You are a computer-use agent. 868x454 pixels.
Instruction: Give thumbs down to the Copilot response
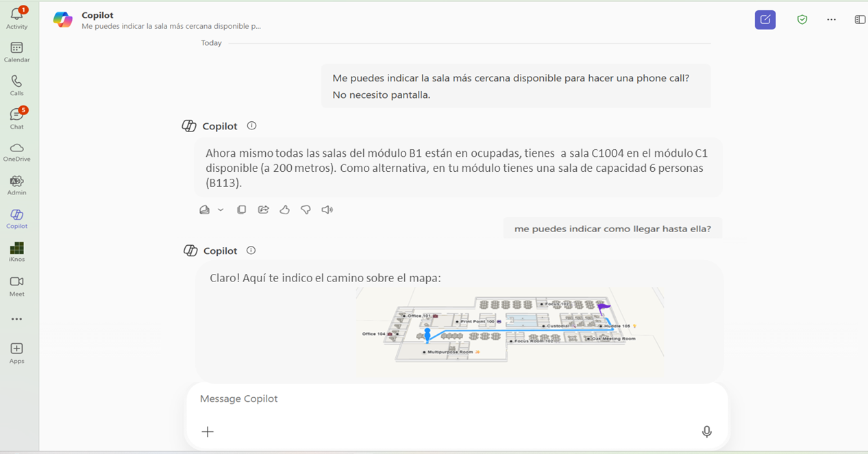pyautogui.click(x=306, y=210)
